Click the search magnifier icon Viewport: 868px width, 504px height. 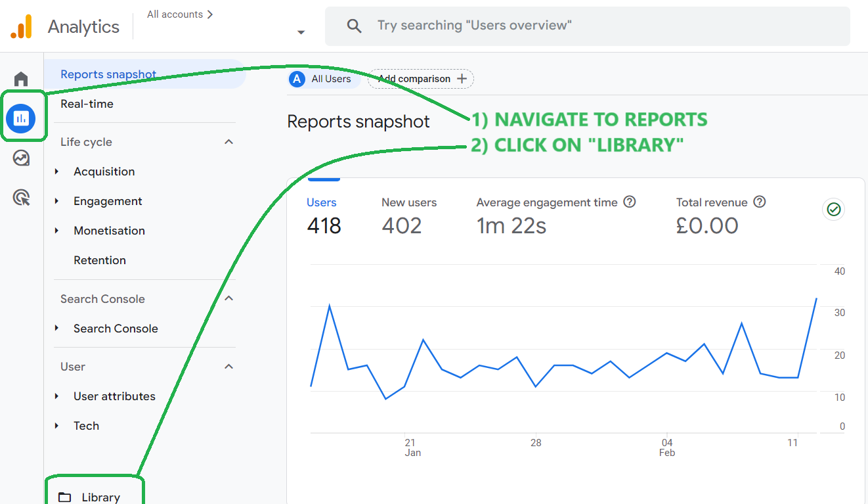[x=355, y=26]
